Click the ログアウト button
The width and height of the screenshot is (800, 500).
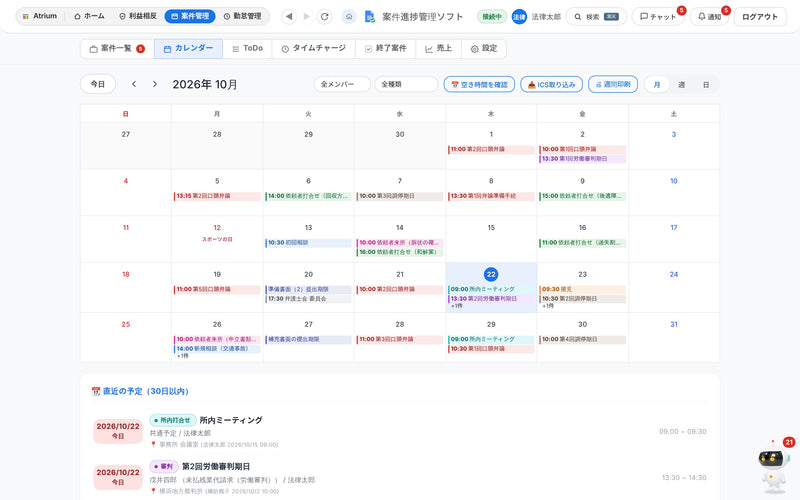click(760, 17)
